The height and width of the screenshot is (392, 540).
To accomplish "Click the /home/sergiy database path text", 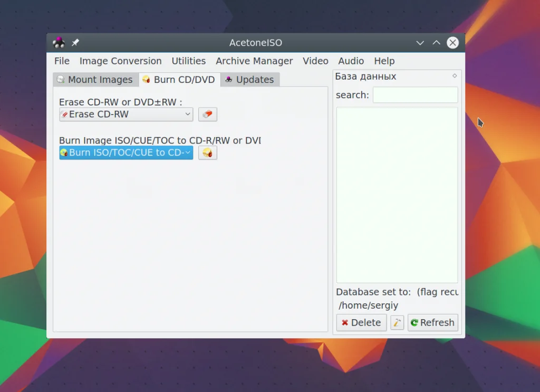I will point(368,305).
